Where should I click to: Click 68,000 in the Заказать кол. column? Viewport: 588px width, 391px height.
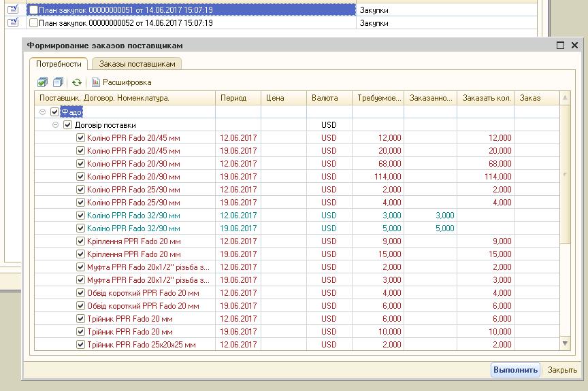coord(500,164)
